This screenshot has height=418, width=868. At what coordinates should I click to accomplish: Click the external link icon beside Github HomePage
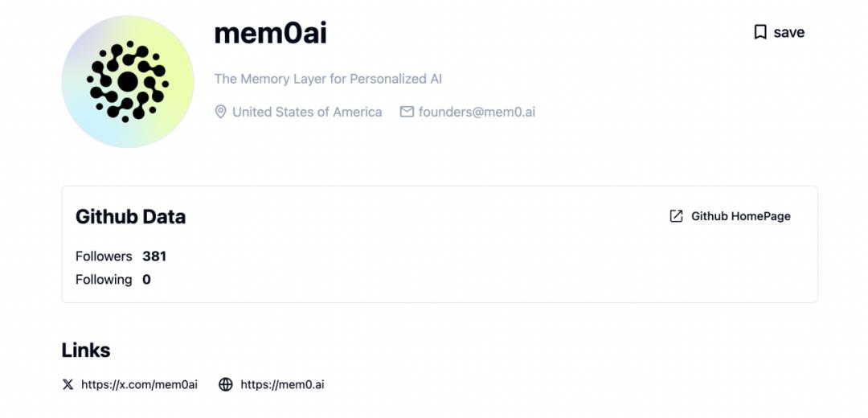coord(676,216)
